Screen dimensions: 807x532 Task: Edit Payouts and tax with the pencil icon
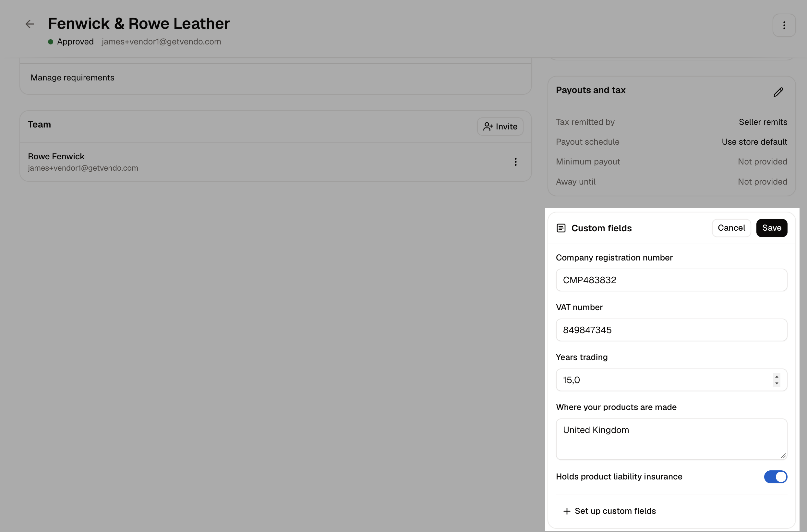pos(778,92)
